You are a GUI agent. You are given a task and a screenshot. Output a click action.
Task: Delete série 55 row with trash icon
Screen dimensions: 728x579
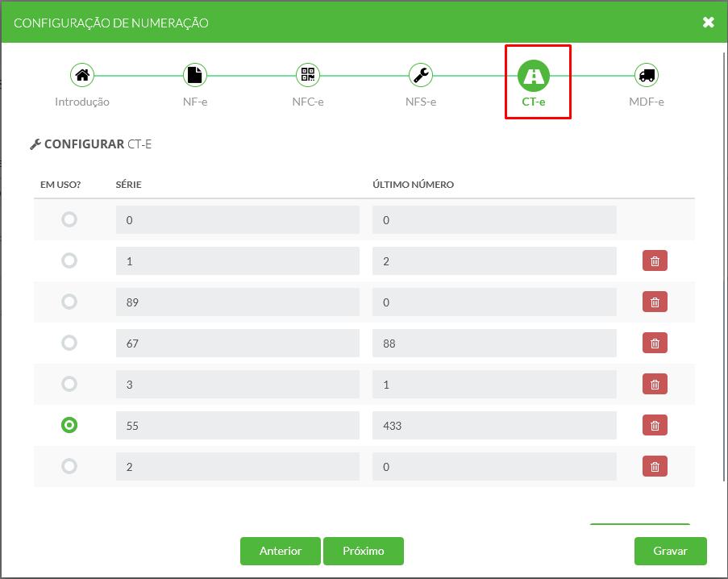coord(655,425)
